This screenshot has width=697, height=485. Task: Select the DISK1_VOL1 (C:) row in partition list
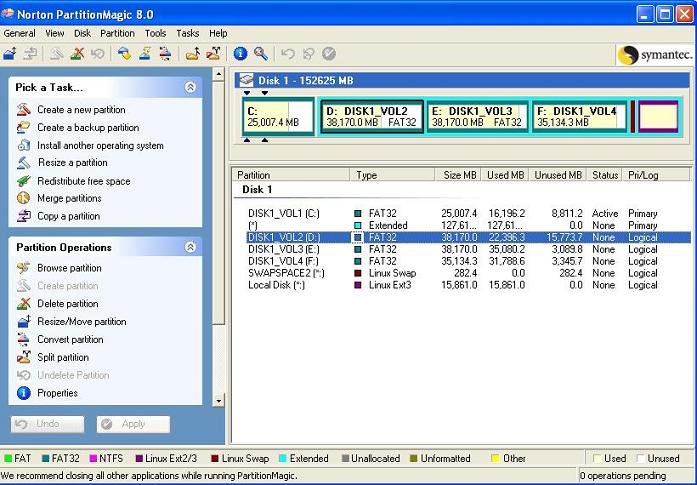tap(285, 213)
